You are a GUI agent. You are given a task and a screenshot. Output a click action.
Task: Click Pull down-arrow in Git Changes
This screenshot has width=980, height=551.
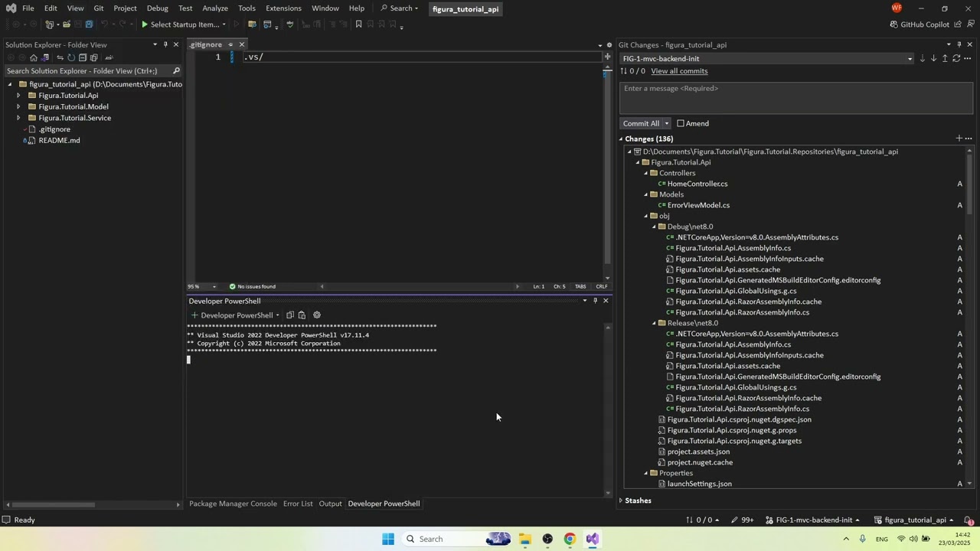tap(933, 58)
